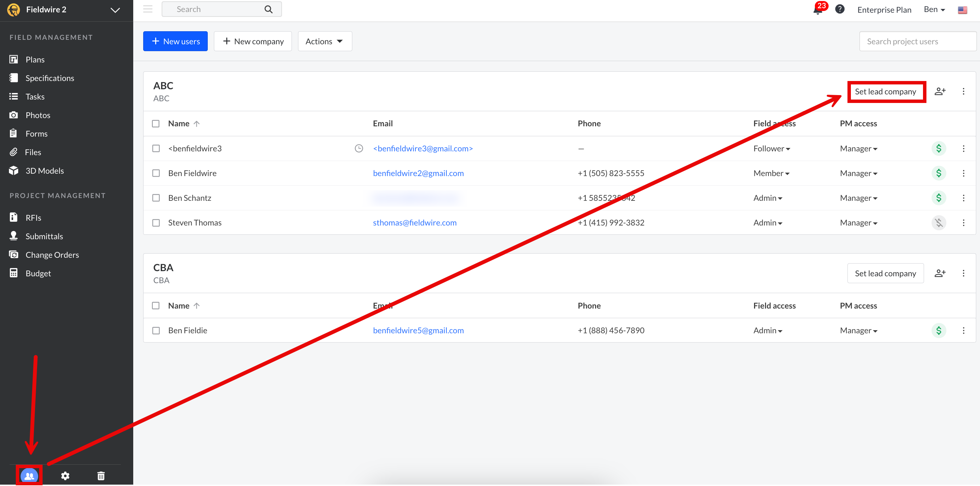Open Submittals in the sidebar
The image size is (980, 486).
(x=44, y=236)
